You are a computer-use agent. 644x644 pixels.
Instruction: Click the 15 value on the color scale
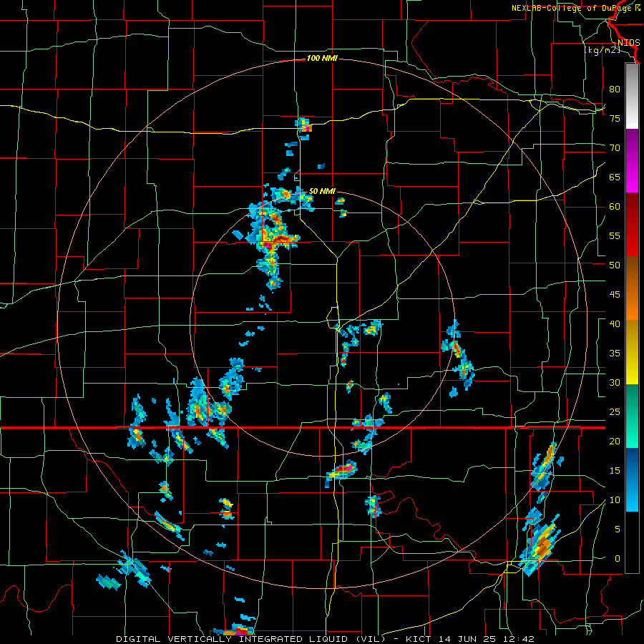[615, 471]
